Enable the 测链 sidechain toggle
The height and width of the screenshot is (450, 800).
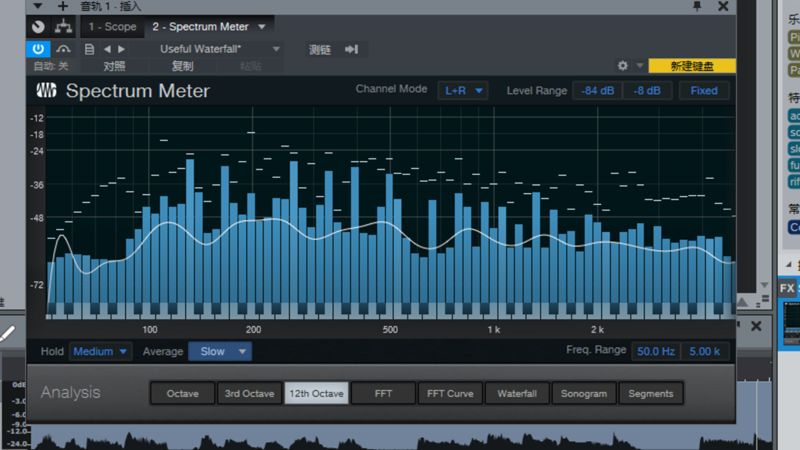pyautogui.click(x=320, y=49)
